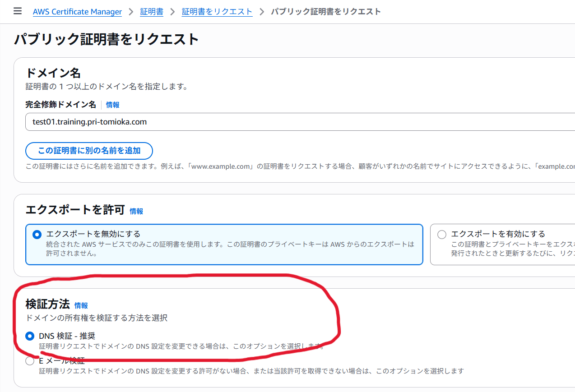Open 情報 link beside 検証方法
The width and height of the screenshot is (575, 392).
tap(81, 305)
